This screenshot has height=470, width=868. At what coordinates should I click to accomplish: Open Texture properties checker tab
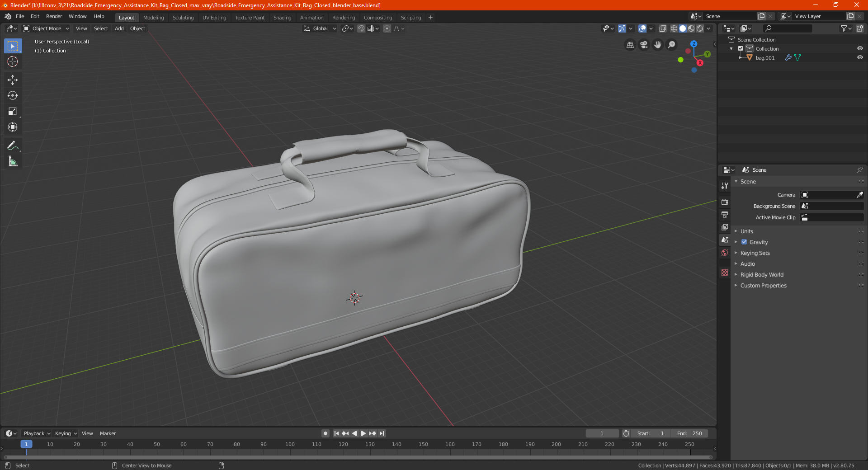pyautogui.click(x=725, y=273)
